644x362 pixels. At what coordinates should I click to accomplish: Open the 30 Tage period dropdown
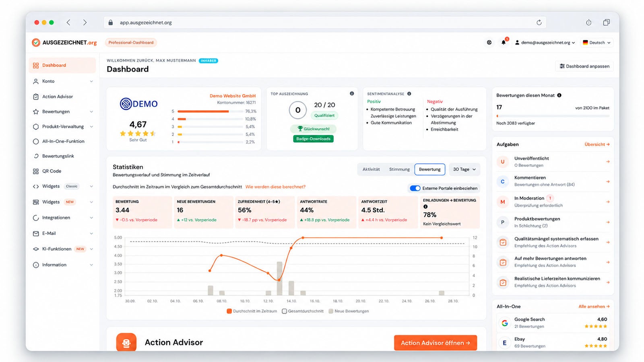click(x=464, y=169)
